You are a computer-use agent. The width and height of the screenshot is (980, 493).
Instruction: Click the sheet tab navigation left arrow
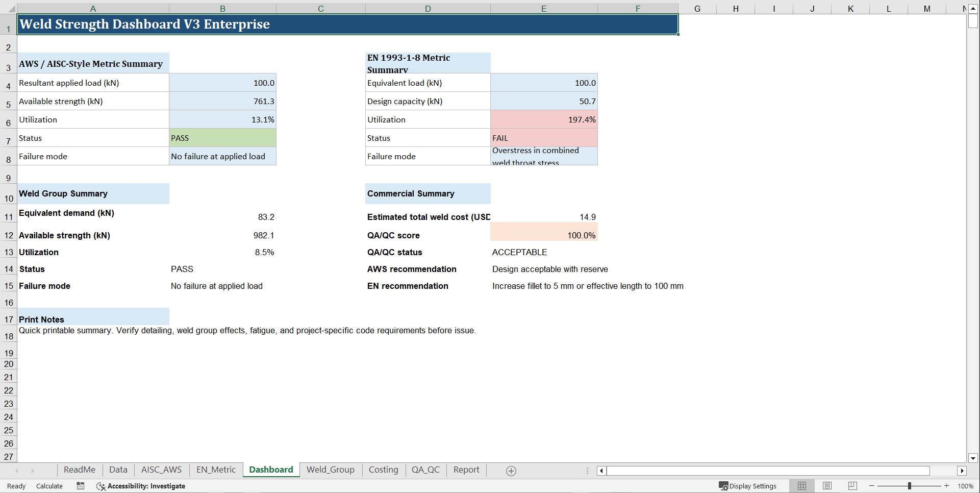15,471
